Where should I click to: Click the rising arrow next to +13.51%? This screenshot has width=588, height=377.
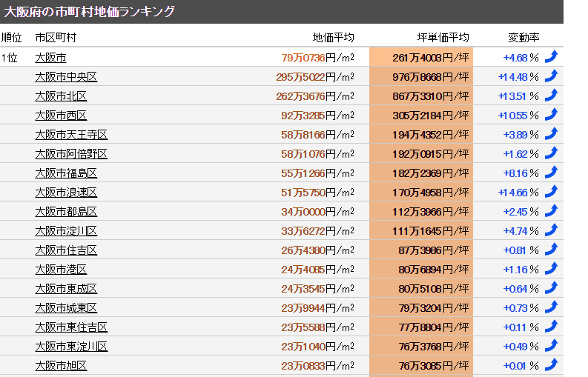[551, 96]
